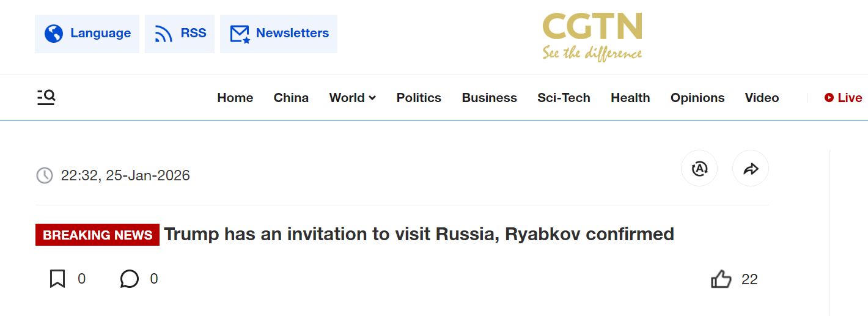This screenshot has height=316, width=868.
Task: Go to the Home menu item
Action: coord(235,98)
